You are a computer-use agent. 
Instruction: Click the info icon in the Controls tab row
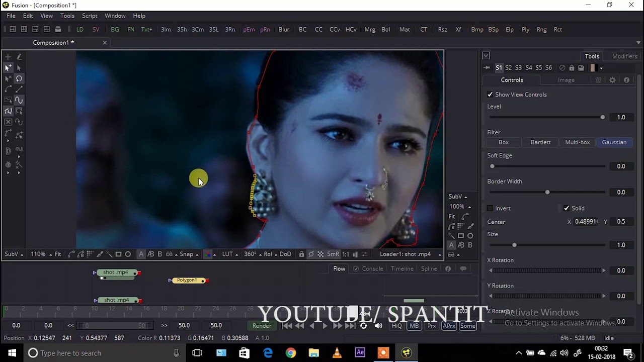pos(626,80)
